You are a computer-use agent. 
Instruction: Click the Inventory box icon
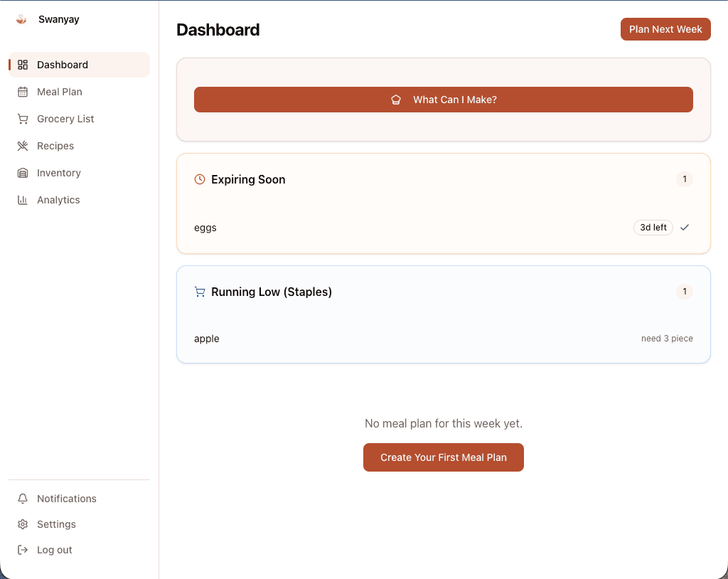click(x=23, y=172)
